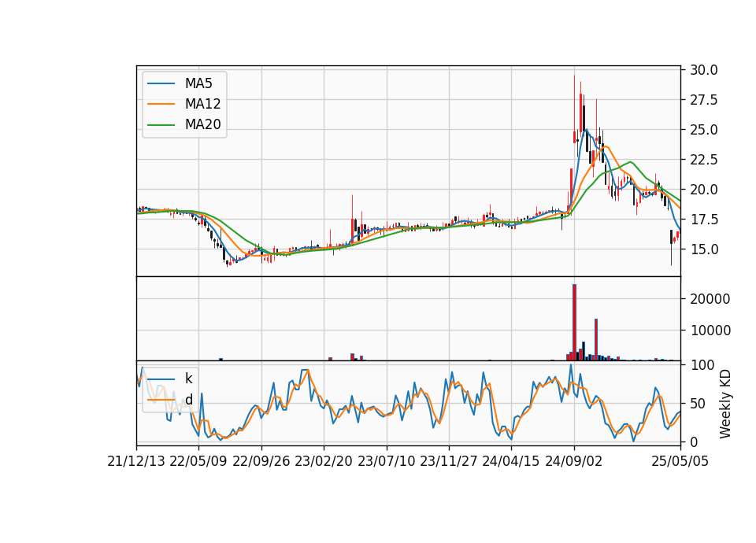Click the 23/11/27 date axis label

pos(448,461)
